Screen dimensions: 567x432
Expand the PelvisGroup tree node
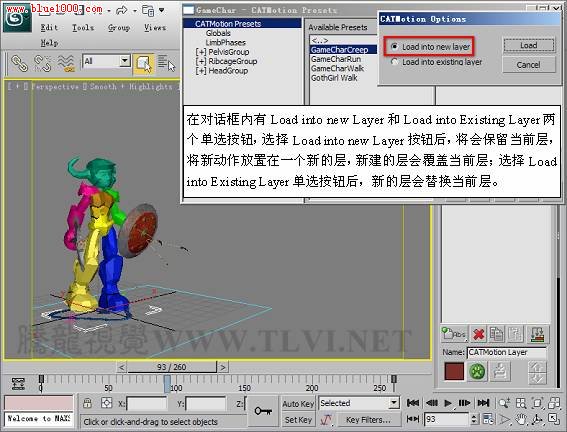point(200,52)
